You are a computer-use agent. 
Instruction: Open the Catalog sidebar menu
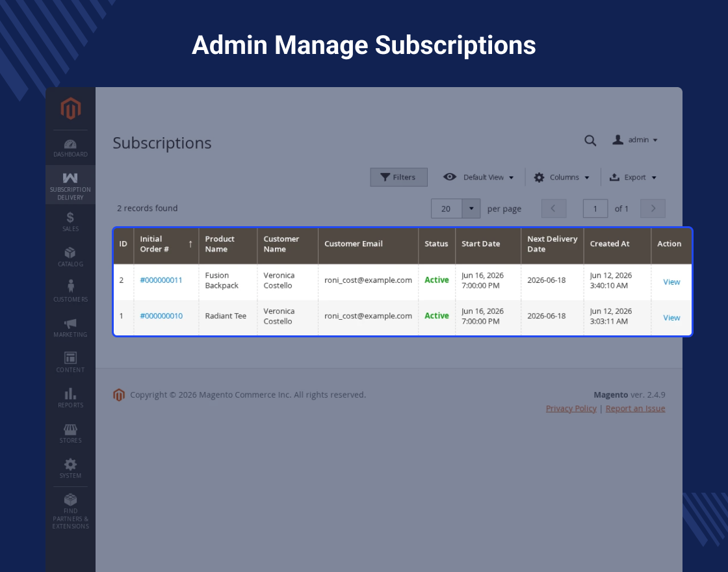coord(71,257)
